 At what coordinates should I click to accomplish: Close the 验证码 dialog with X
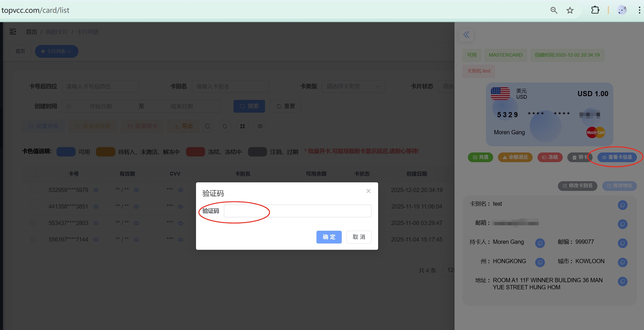pos(368,191)
